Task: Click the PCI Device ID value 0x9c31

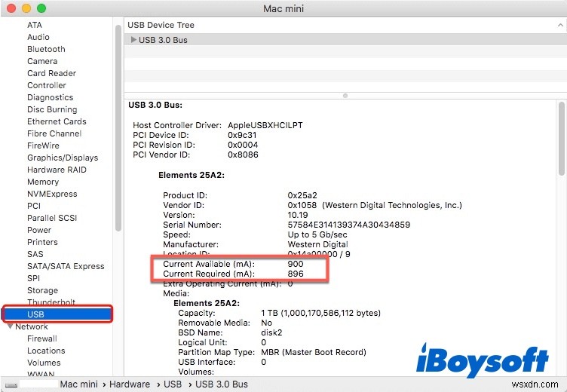Action: pos(242,135)
